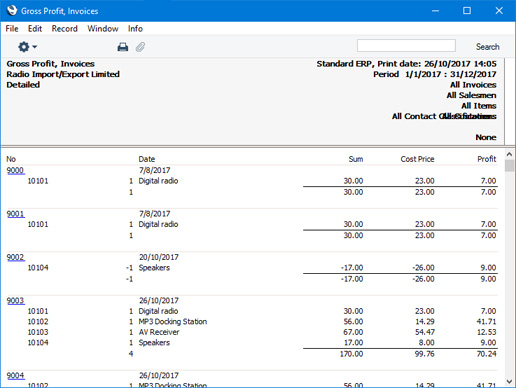Click the 12.53 profit value
Image resolution: width=516 pixels, height=388 pixels.
click(486, 332)
